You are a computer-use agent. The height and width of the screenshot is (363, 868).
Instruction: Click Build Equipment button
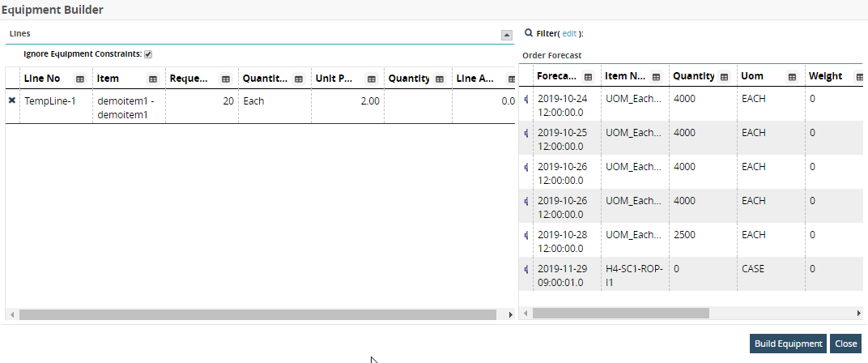(789, 344)
